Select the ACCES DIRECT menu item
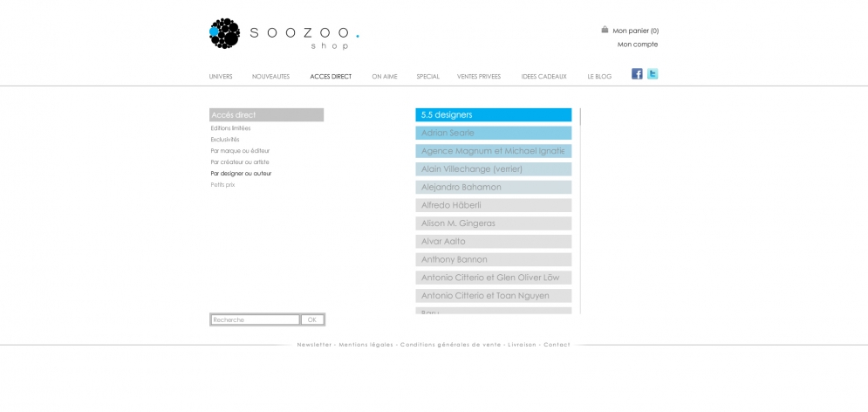The height and width of the screenshot is (412, 868). 331,77
